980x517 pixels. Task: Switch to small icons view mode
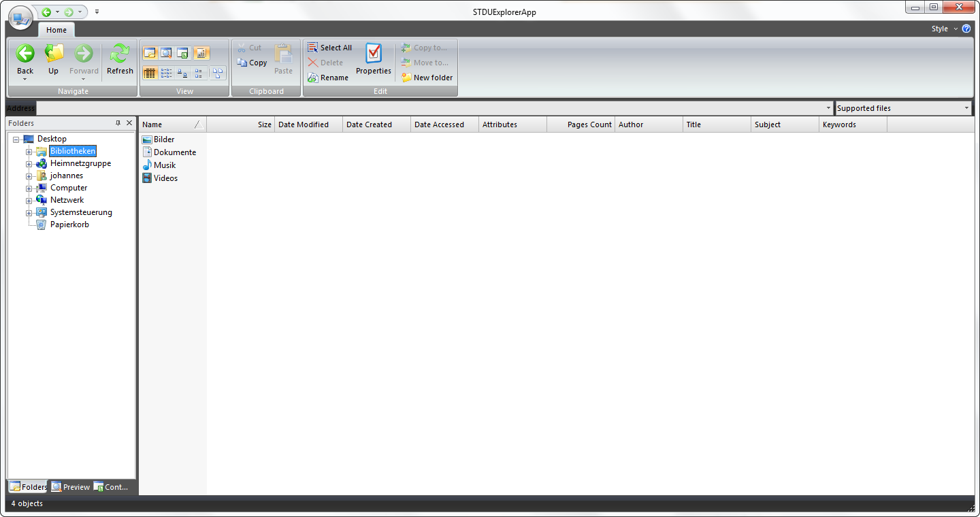[165, 73]
